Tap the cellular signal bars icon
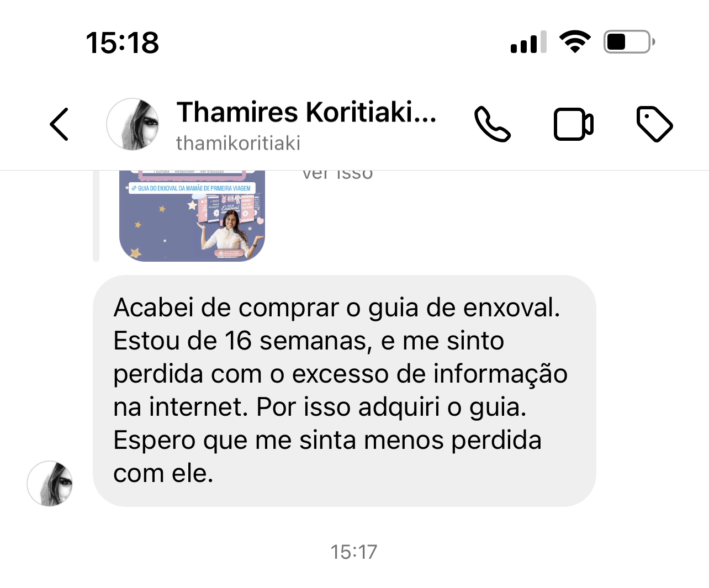Screen dimensions: 709x588 click(528, 42)
